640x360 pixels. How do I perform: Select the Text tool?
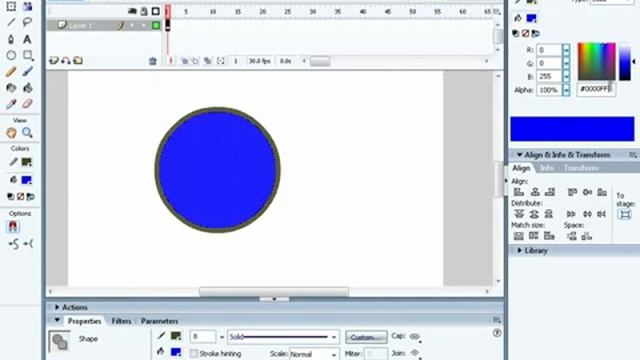(27, 39)
